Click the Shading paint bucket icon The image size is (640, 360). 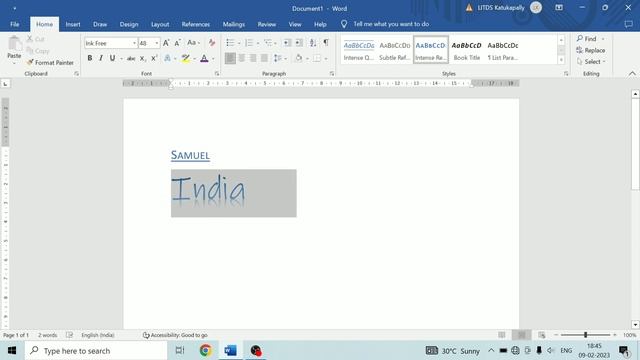[x=299, y=58]
